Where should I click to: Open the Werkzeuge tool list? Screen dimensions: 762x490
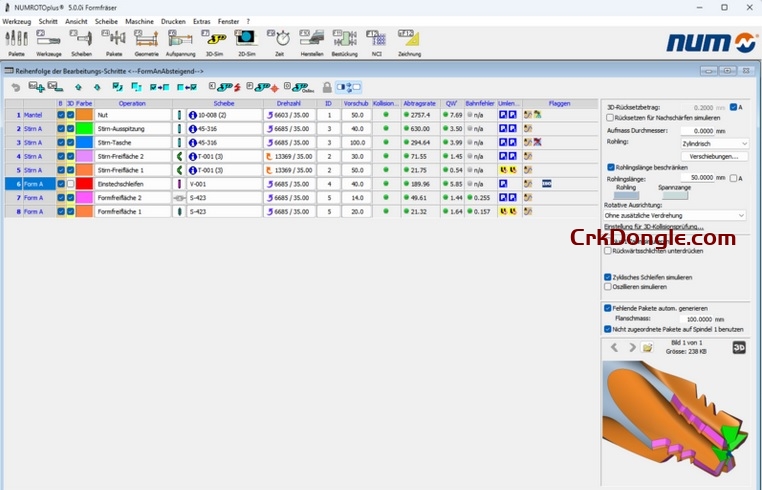[x=49, y=43]
